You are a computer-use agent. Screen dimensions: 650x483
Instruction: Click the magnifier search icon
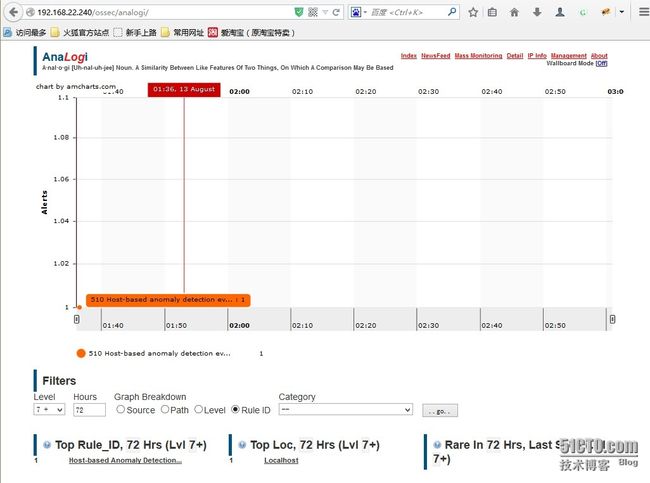click(452, 12)
